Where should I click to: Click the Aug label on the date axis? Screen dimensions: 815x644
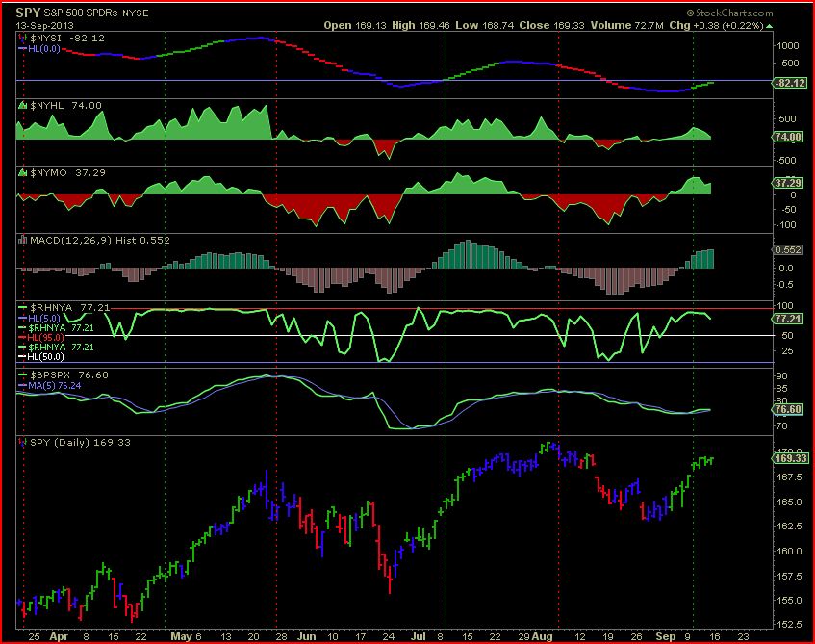[x=542, y=636]
